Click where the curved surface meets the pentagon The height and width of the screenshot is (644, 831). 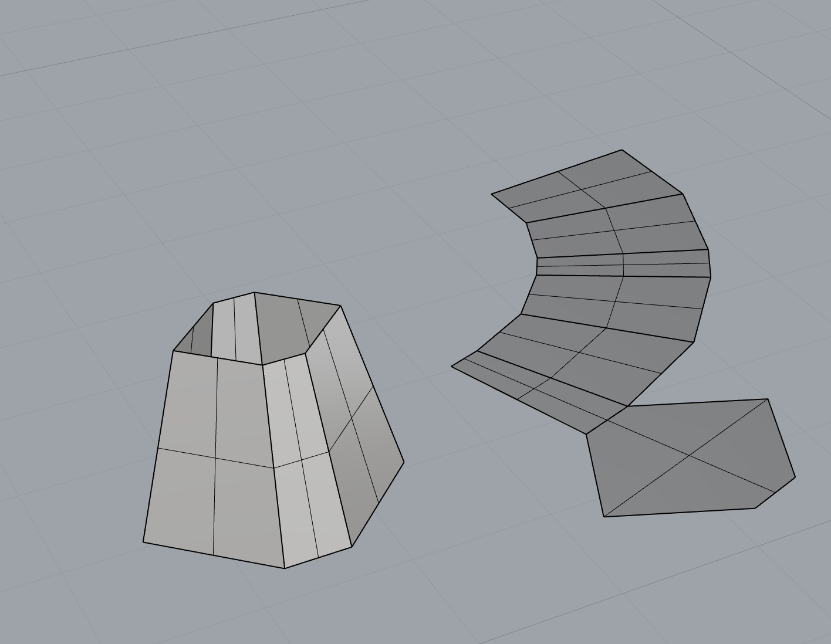[607, 419]
